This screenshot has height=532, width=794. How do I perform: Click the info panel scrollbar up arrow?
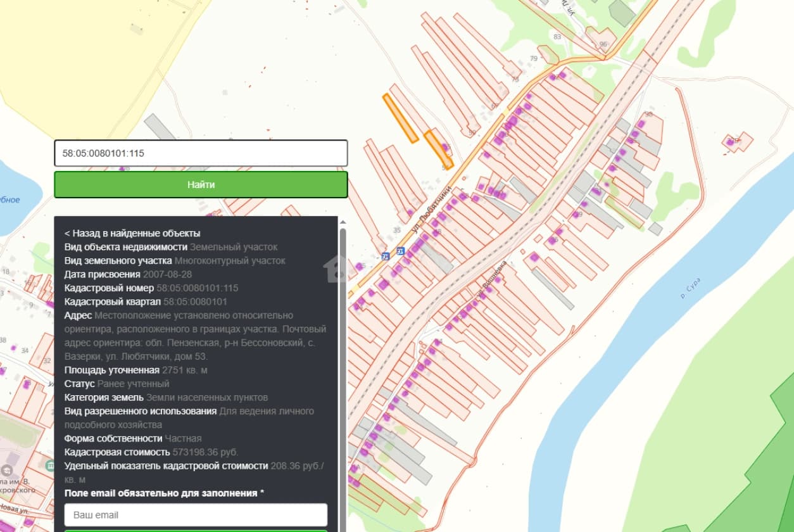tap(343, 222)
